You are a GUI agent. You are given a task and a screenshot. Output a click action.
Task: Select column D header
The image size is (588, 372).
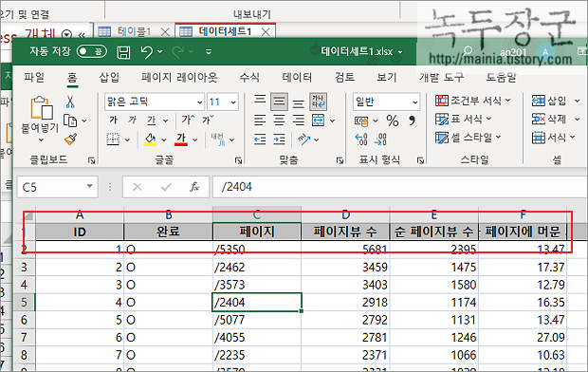tap(345, 214)
